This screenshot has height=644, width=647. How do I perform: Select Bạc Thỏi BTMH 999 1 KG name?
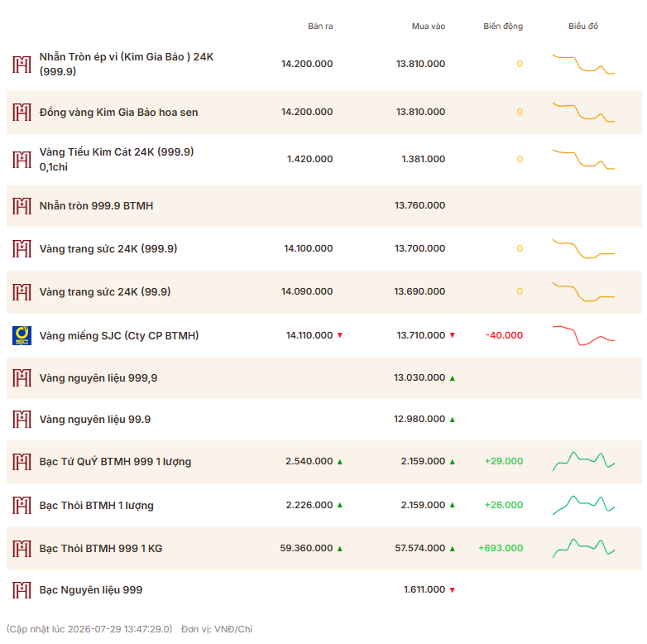101,549
